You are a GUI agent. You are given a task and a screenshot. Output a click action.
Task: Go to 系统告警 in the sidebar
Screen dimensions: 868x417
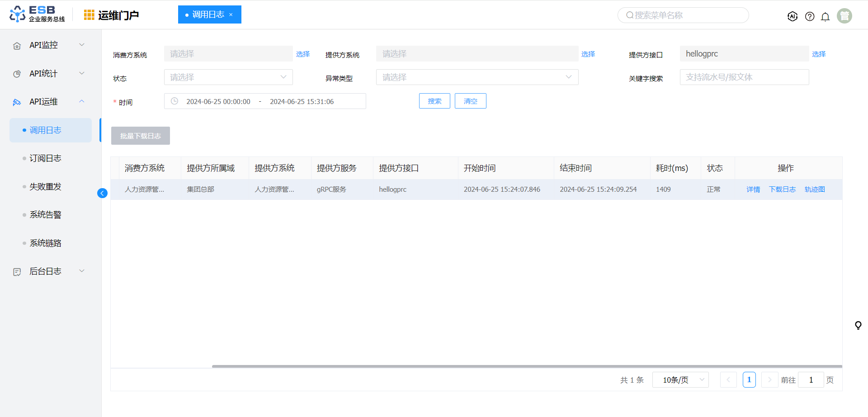coord(45,215)
